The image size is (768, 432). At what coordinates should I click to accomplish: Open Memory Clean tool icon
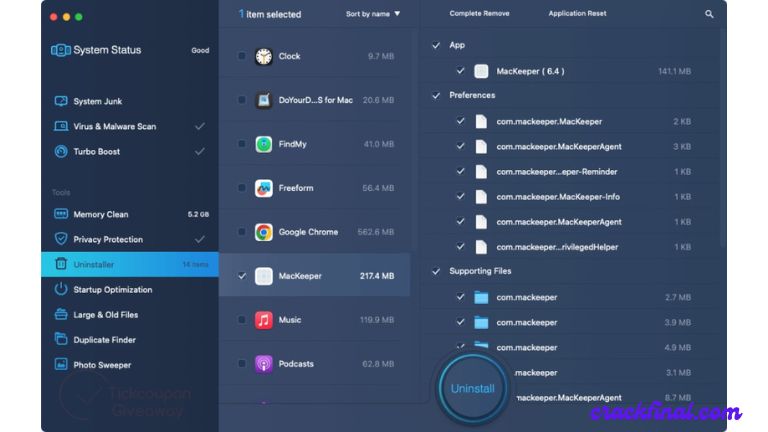[x=61, y=214]
